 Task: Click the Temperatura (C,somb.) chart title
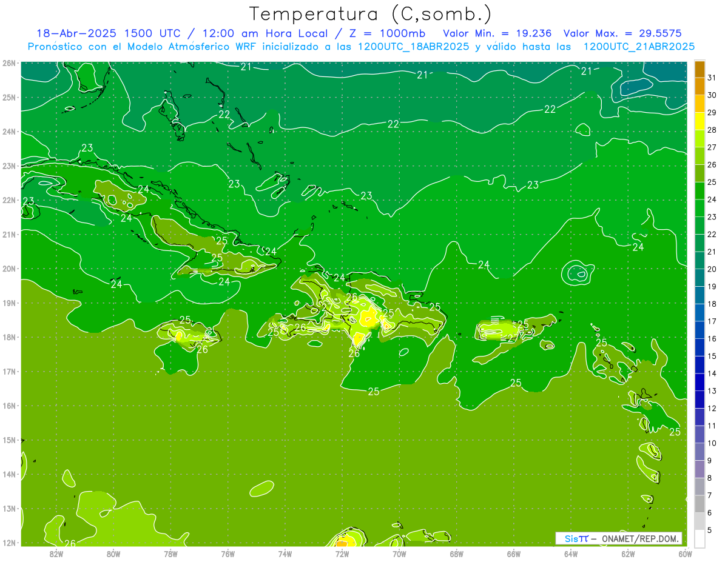371,15
